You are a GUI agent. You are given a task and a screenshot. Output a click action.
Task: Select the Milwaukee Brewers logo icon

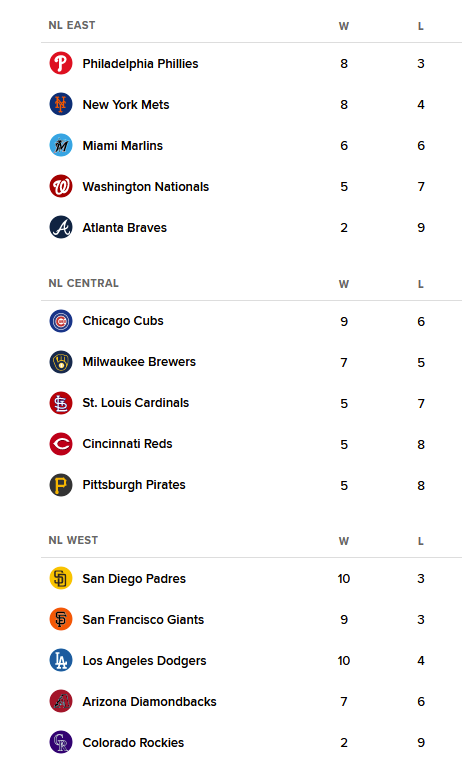click(61, 362)
